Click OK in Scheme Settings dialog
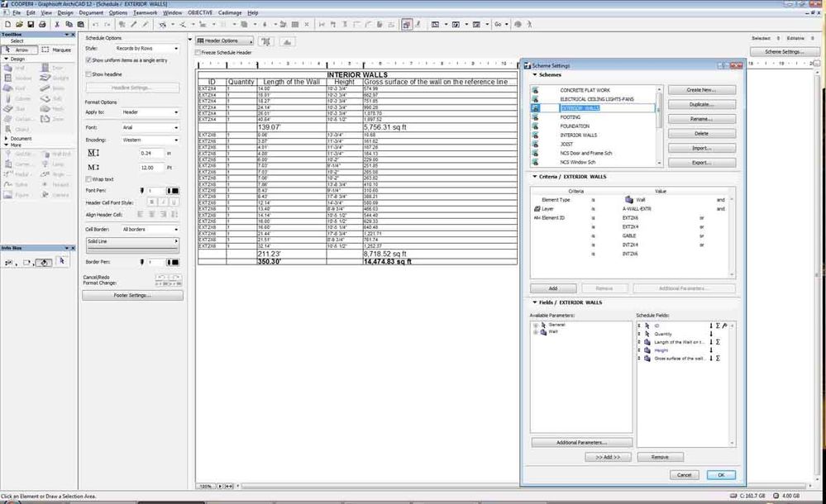 [x=721, y=475]
